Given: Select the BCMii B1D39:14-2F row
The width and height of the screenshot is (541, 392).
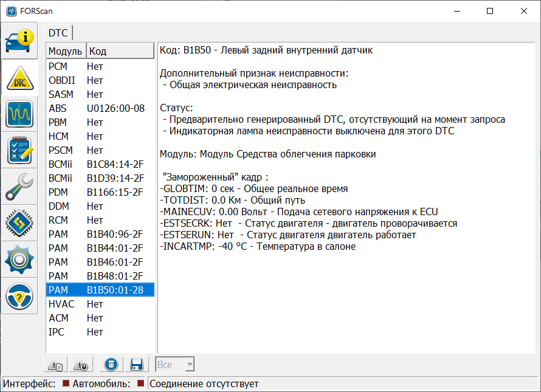Looking at the screenshot, I should [x=100, y=178].
